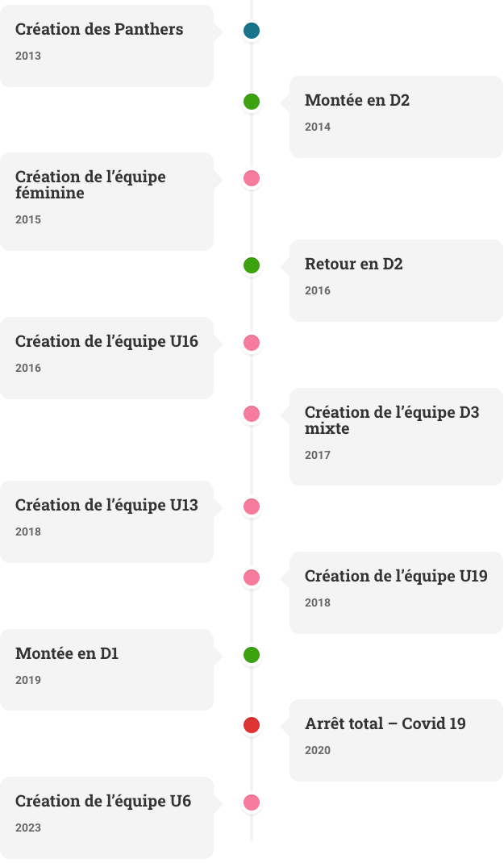Click the green marker for Montée en D1
Viewport: 504px width, 863px height.
click(252, 655)
